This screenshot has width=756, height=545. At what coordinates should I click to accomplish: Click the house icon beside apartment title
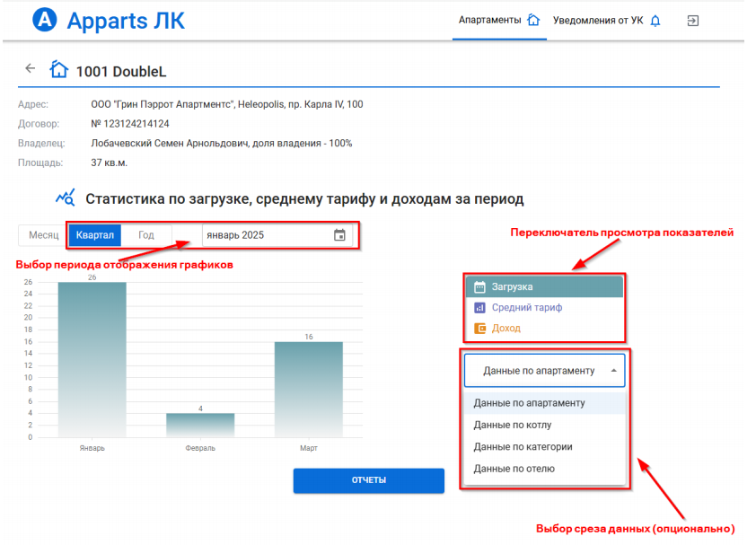(59, 70)
